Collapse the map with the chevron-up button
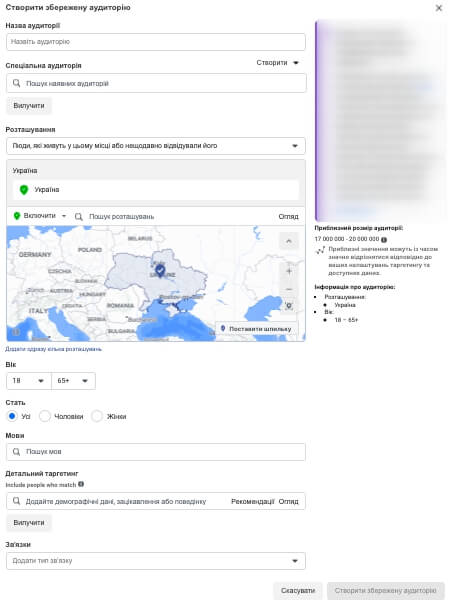This screenshot has width=450, height=602. (289, 241)
